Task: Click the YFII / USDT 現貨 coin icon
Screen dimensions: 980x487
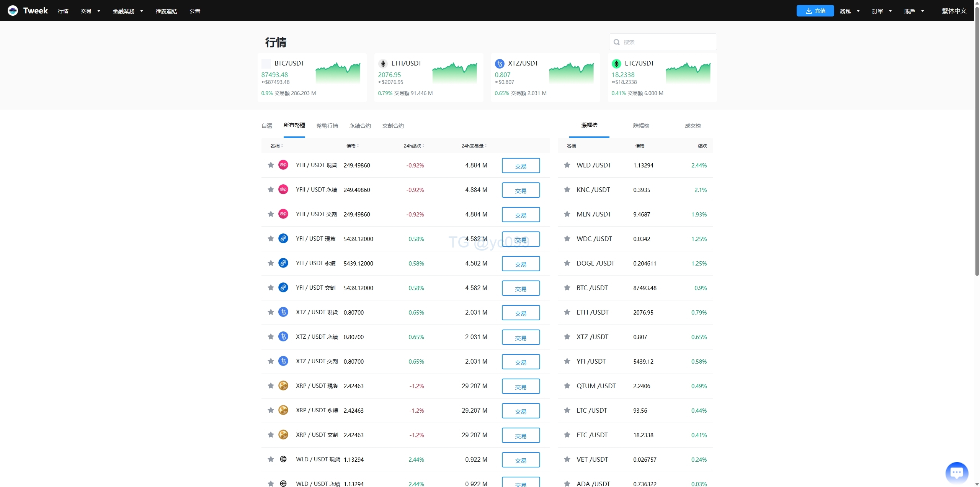Action: coord(283,165)
